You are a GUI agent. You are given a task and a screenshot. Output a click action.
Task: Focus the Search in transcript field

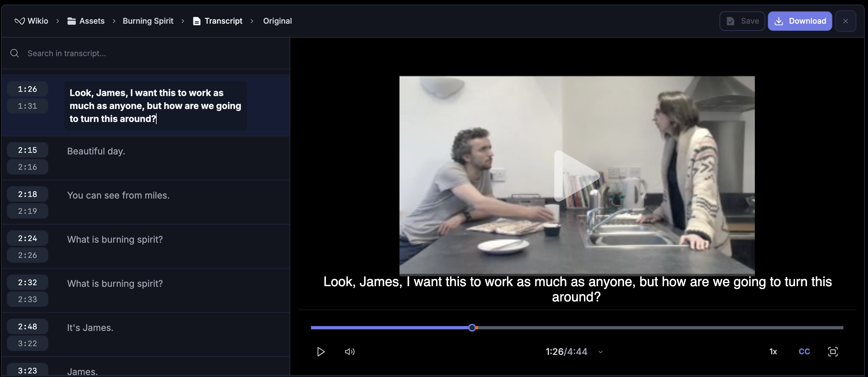152,53
